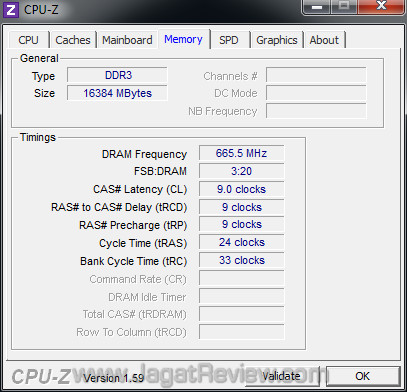Click the RAS# Precharge (tRP) label
This screenshot has height=392, width=407.
pos(133,225)
